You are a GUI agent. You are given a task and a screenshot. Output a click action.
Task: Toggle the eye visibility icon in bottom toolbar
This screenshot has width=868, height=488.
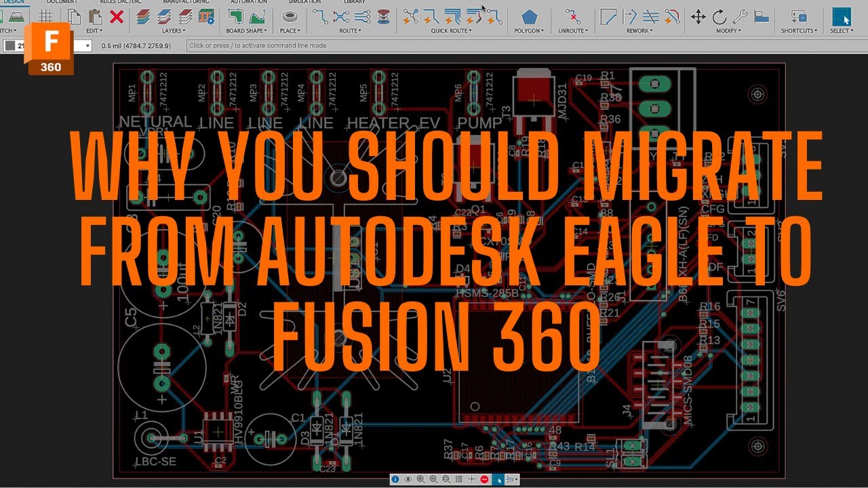click(408, 479)
